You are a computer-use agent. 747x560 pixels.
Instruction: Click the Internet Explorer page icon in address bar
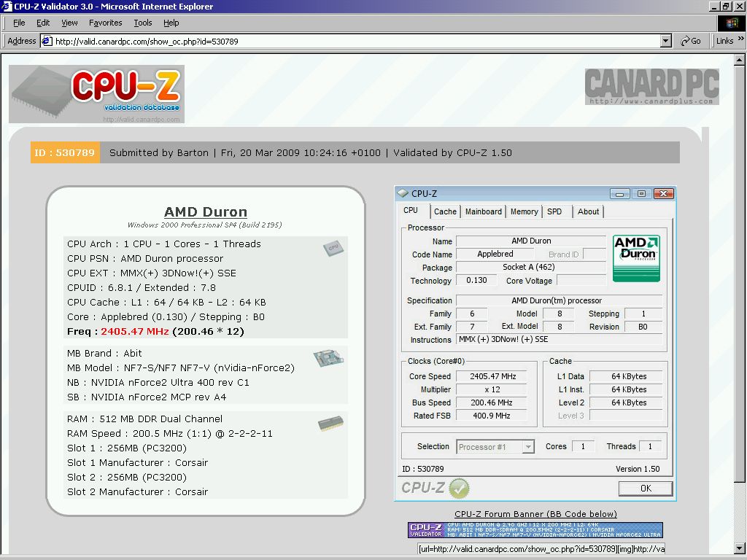47,41
